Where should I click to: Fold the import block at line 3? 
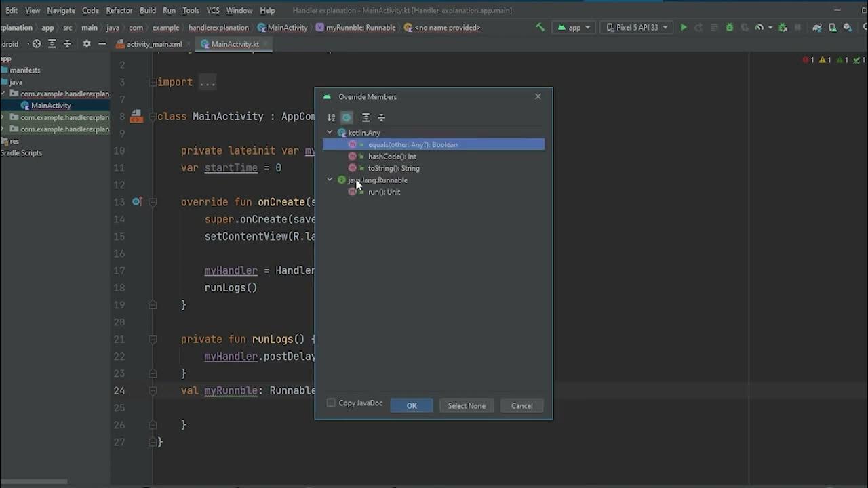153,82
